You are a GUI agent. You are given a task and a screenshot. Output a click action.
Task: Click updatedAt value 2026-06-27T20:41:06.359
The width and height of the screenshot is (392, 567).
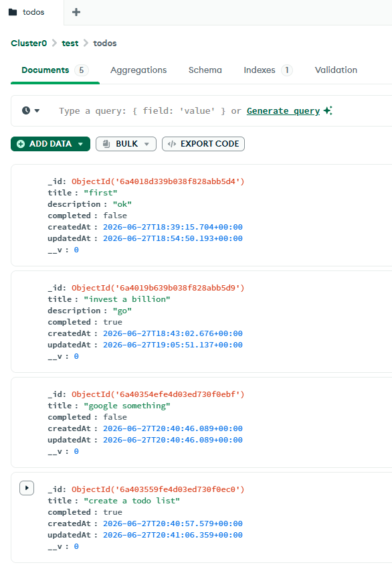pyautogui.click(x=173, y=535)
